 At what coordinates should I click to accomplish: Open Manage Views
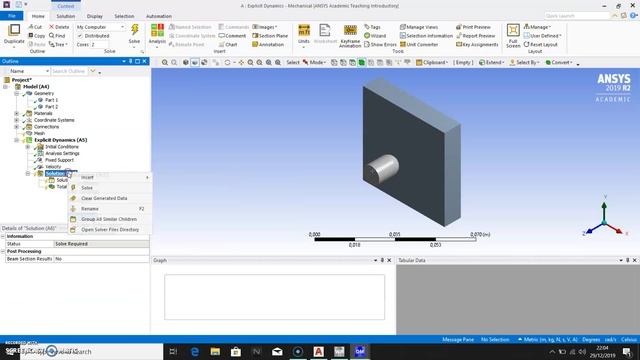coord(419,27)
